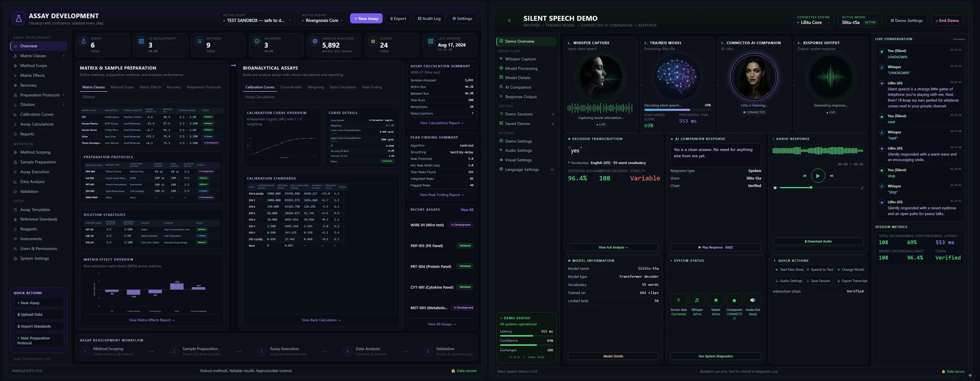Select Matrix Classes in Assay sidebar

click(x=38, y=56)
